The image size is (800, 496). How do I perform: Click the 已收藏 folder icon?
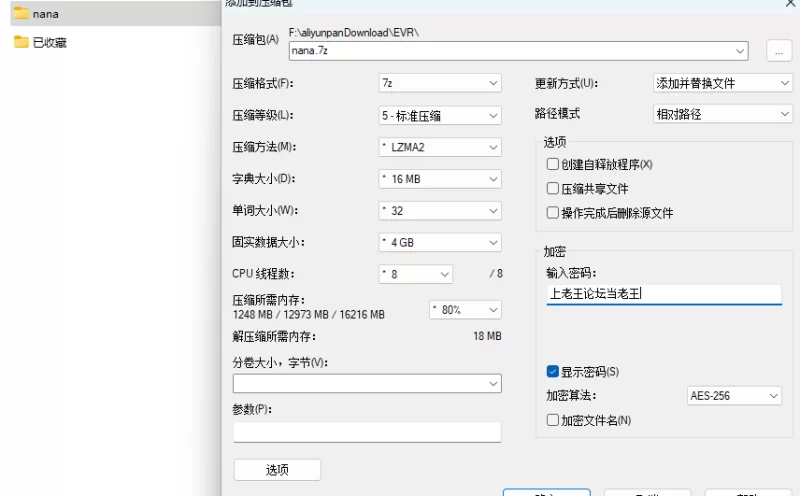pyautogui.click(x=21, y=42)
